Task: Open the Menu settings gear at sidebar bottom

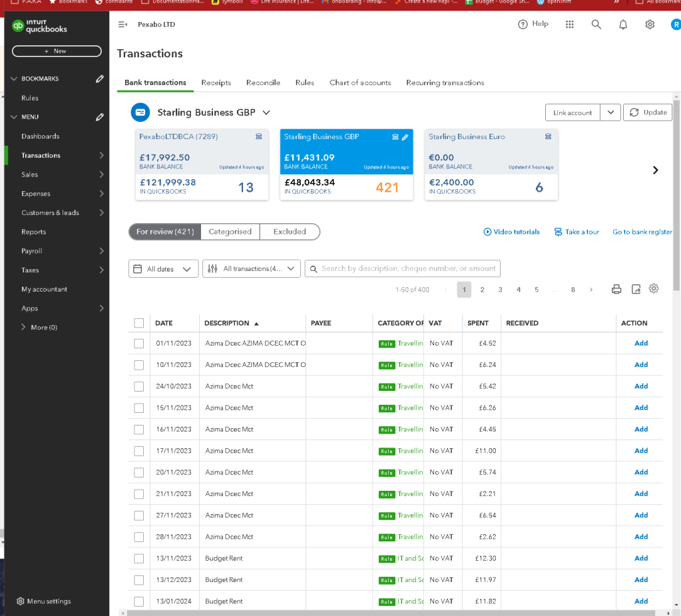Action: click(21, 601)
